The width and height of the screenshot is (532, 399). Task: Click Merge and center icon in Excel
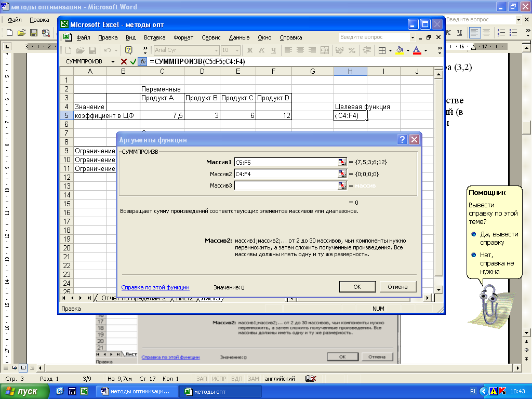pyautogui.click(x=325, y=50)
